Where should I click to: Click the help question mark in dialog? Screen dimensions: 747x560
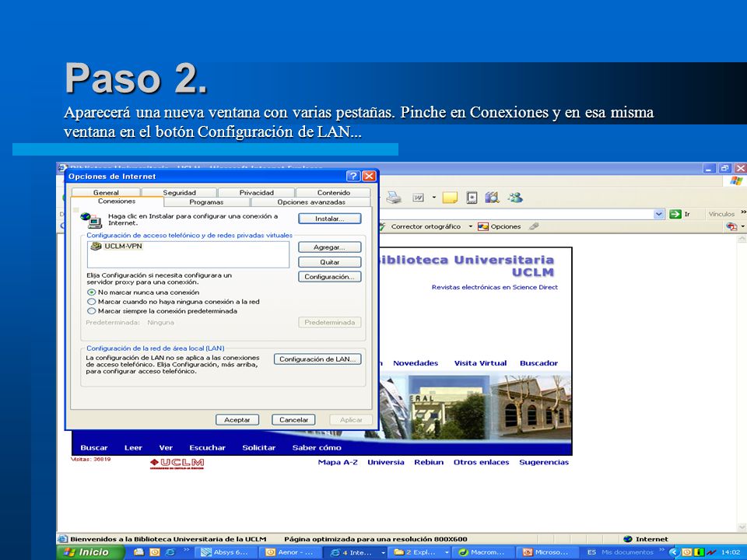(353, 177)
